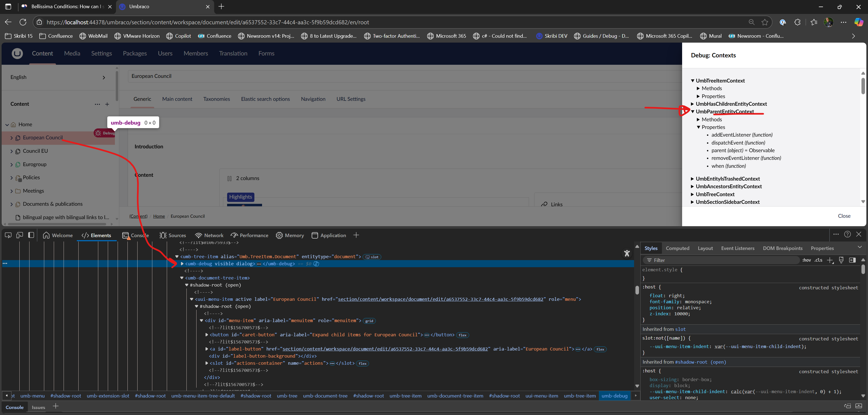Click the Umbraco logo icon
The width and height of the screenshot is (868, 415).
tap(17, 53)
